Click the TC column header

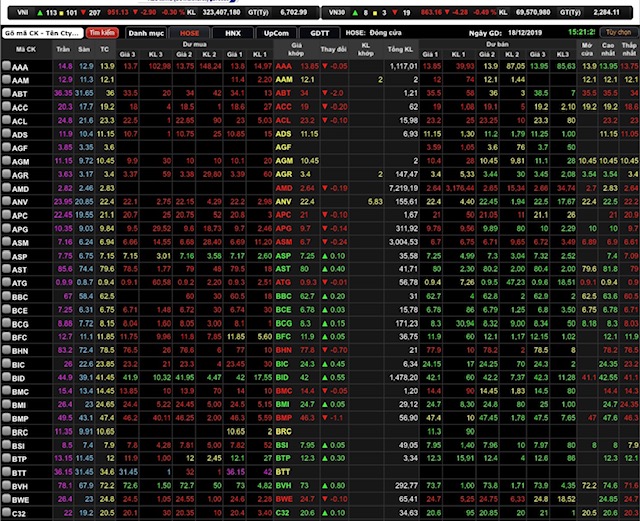(x=105, y=49)
